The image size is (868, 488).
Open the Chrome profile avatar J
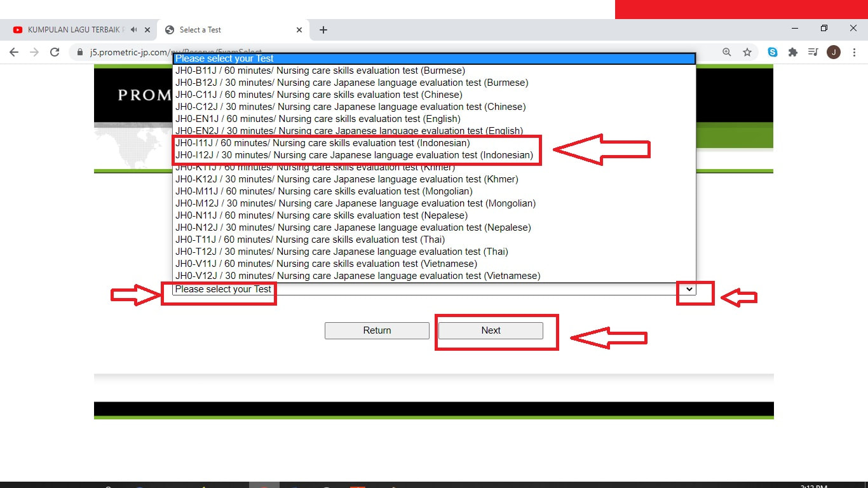click(x=834, y=52)
